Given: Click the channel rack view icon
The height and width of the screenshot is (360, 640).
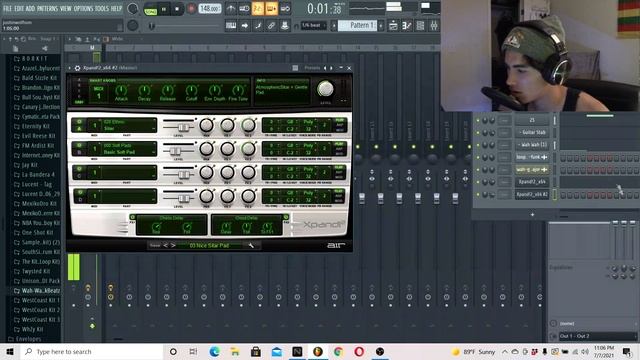Looking at the screenshot, I should 420,26.
